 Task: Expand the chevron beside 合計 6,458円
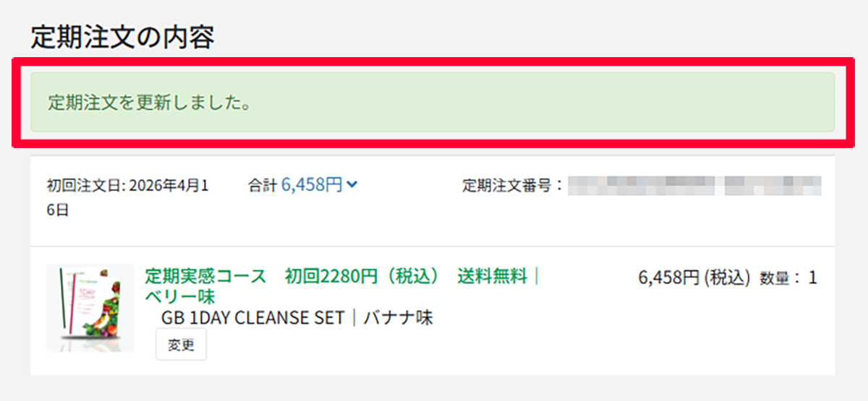pos(352,185)
